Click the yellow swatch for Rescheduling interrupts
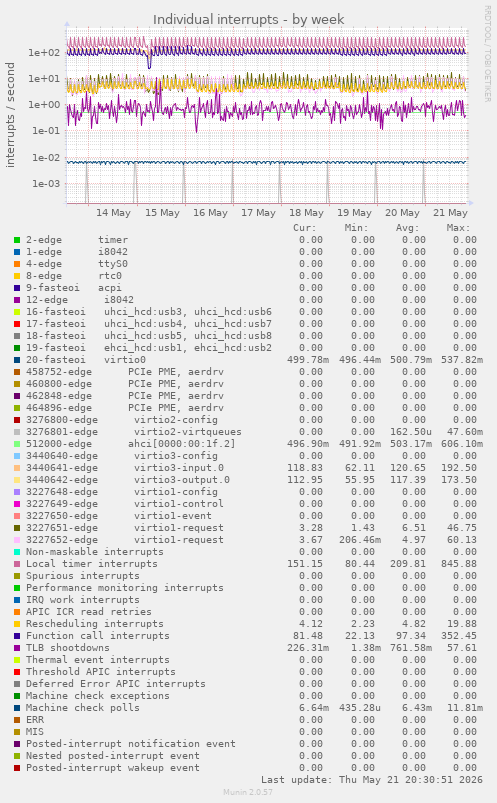 click(x=17, y=624)
